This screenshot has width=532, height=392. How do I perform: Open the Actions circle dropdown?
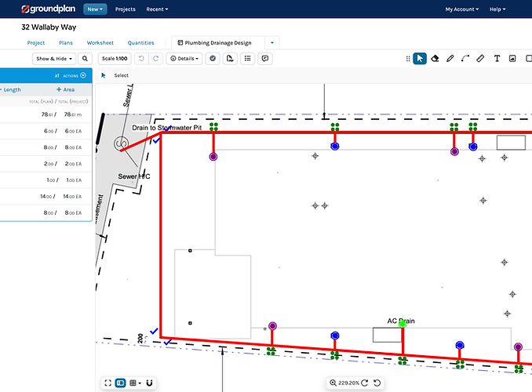(83, 75)
